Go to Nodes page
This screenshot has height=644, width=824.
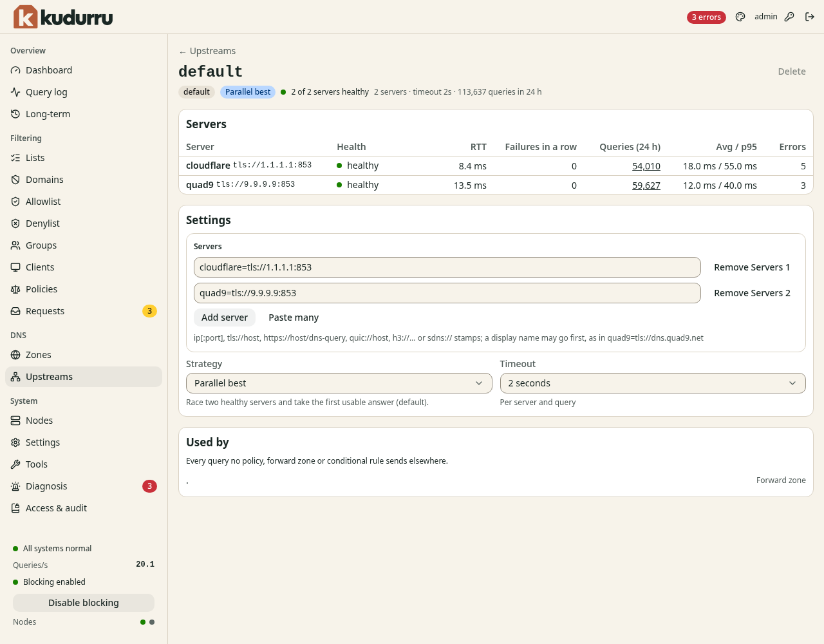click(x=84, y=421)
